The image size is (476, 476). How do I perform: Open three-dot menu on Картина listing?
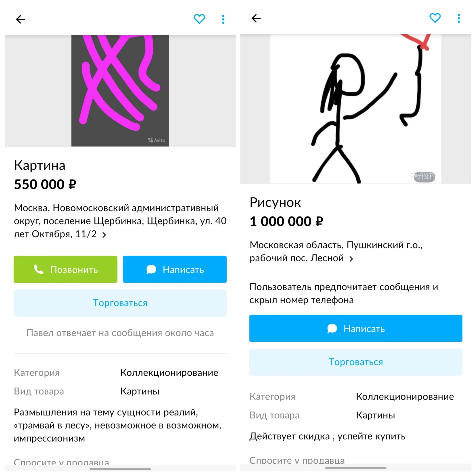(x=223, y=19)
